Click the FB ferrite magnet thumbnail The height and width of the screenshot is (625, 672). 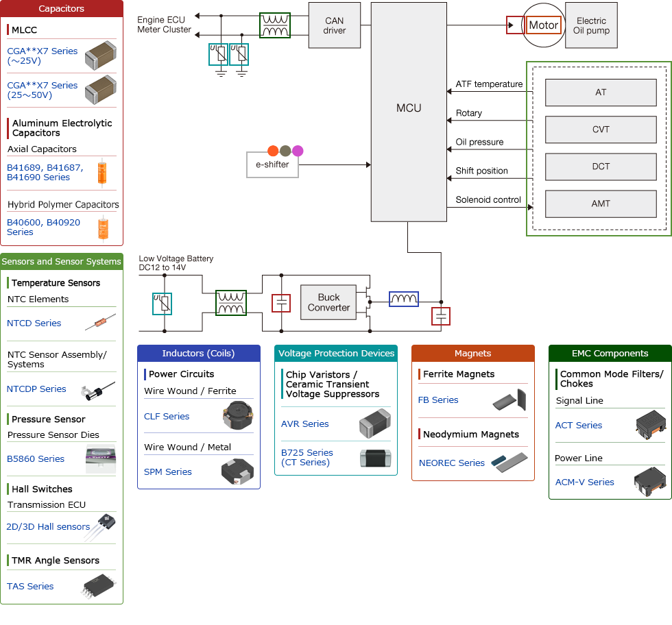[x=509, y=400]
